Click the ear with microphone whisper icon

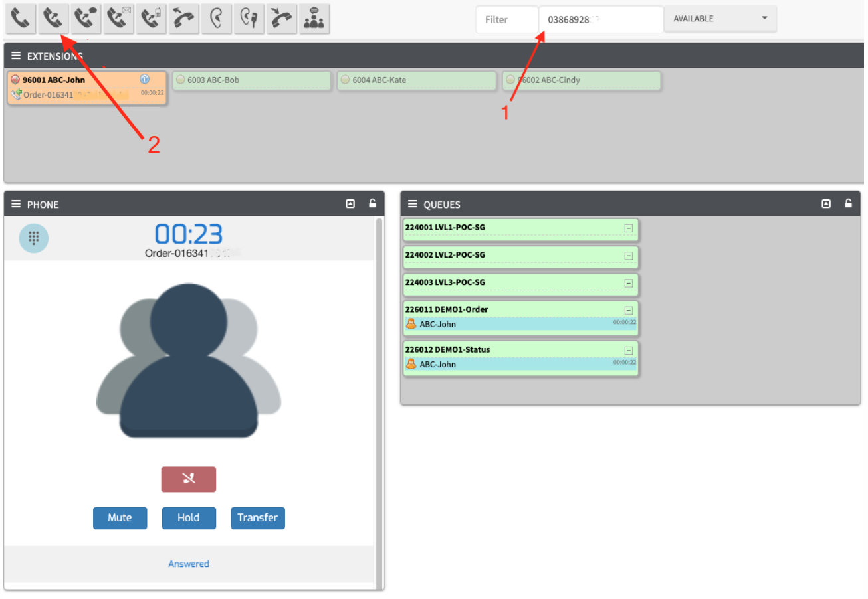[x=249, y=19]
